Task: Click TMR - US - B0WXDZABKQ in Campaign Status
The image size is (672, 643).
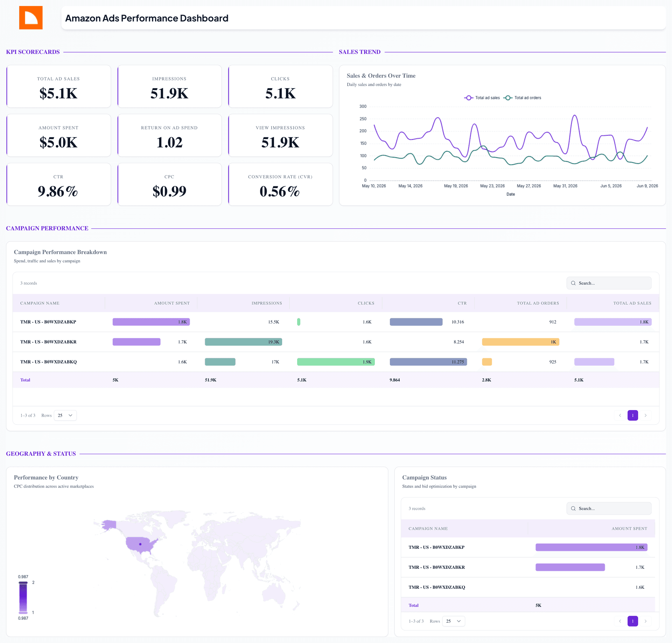Action: tap(437, 587)
